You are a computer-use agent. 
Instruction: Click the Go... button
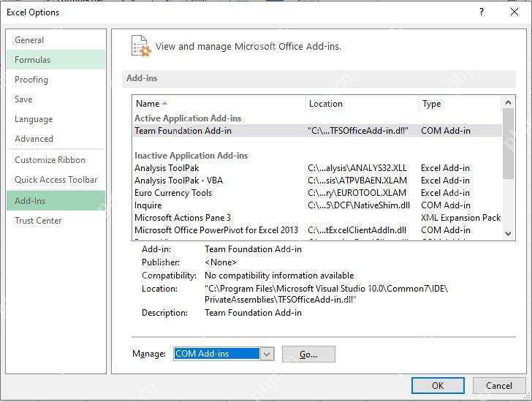308,354
